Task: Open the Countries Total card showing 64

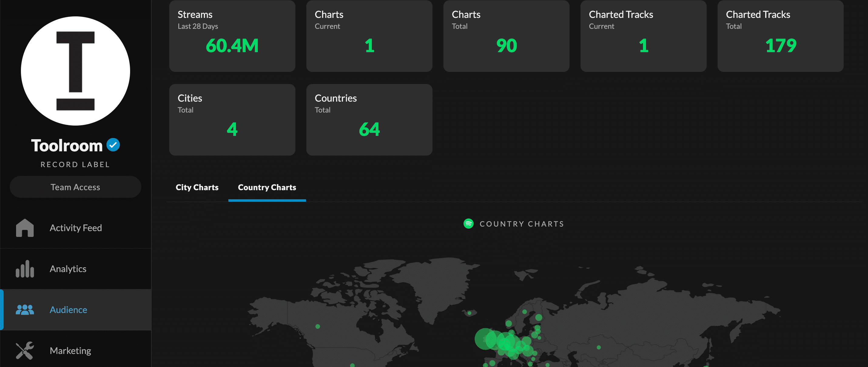Action: click(x=369, y=120)
